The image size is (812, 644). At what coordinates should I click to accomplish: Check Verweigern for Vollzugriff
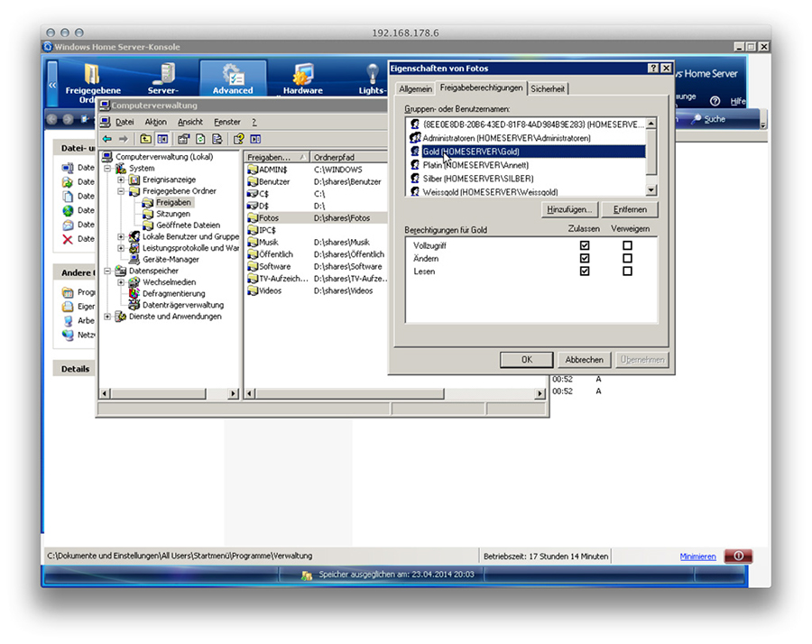point(627,245)
